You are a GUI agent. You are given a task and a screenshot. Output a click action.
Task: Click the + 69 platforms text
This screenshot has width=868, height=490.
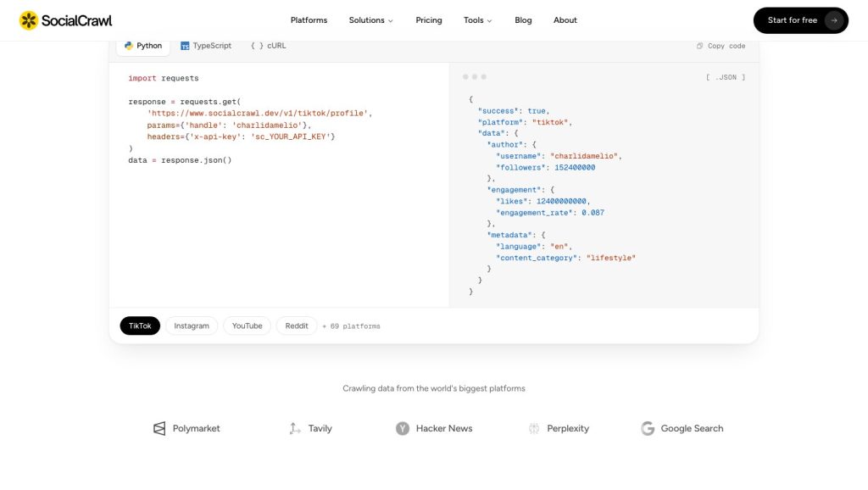point(351,326)
